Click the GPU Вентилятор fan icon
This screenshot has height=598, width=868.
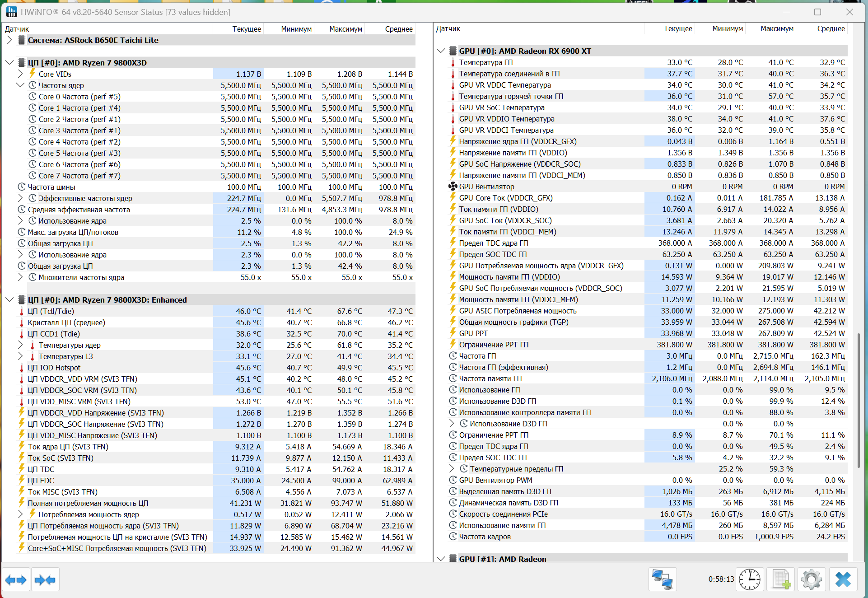(x=453, y=187)
